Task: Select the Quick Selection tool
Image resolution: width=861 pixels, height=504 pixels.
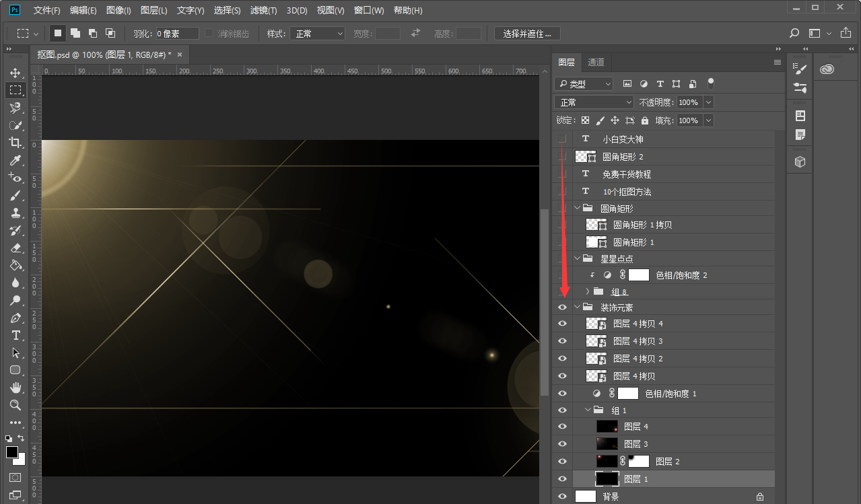Action: tap(15, 125)
